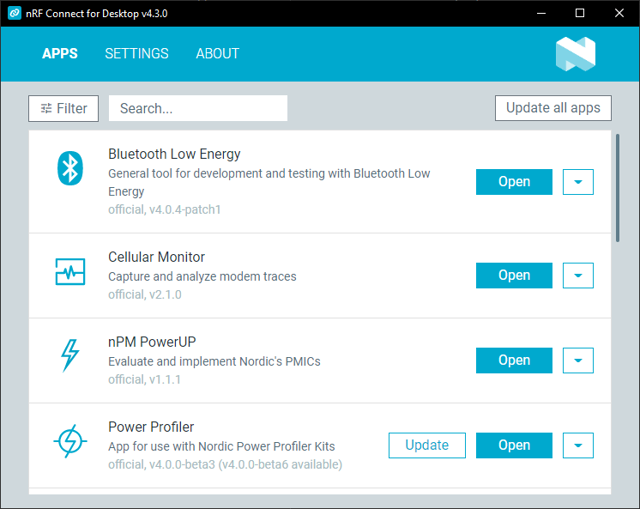Screen dimensions: 640x509
Task: Click version text official, v1.1.1
Action: (x=144, y=379)
